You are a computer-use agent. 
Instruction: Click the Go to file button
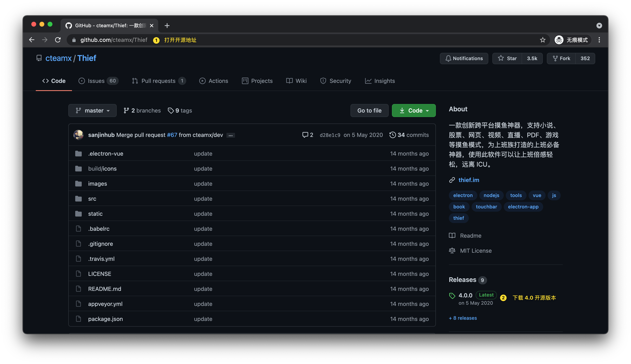[369, 110]
